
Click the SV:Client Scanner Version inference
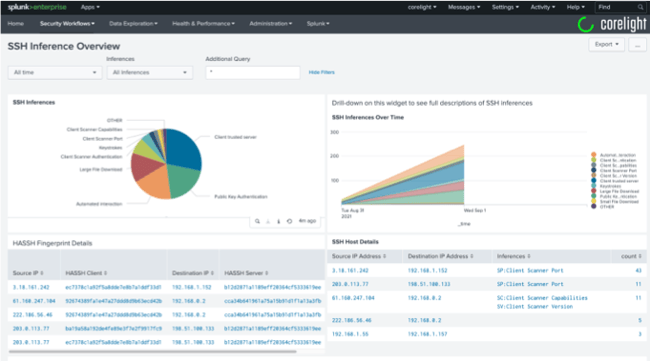[x=535, y=306]
